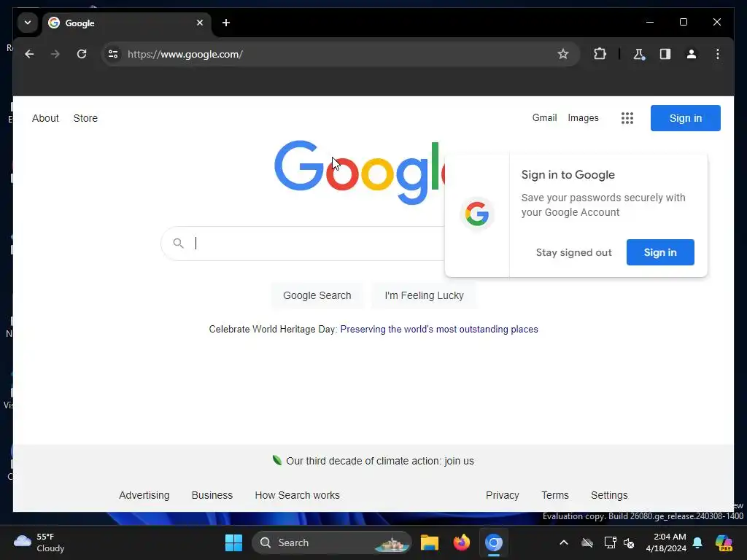Image resolution: width=747 pixels, height=560 pixels.
Task: Bookmark this page with star icon
Action: point(563,54)
